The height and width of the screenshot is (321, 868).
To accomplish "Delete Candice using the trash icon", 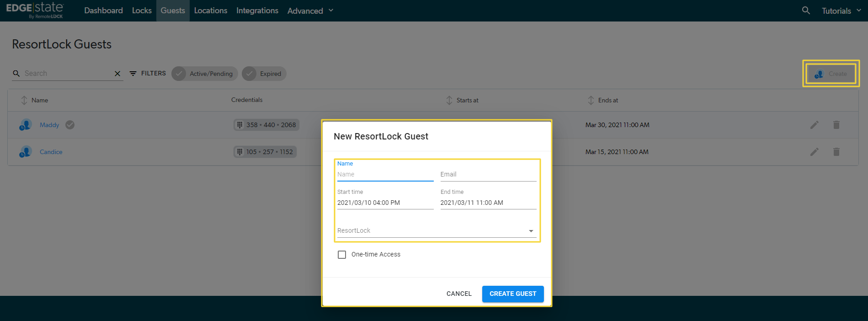I will 836,152.
